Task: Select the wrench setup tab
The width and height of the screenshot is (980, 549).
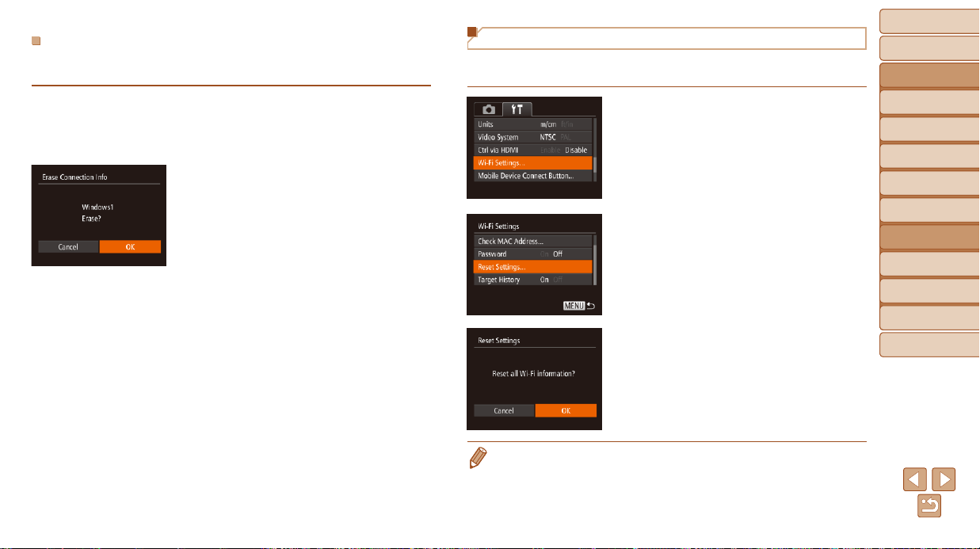Action: (x=519, y=109)
